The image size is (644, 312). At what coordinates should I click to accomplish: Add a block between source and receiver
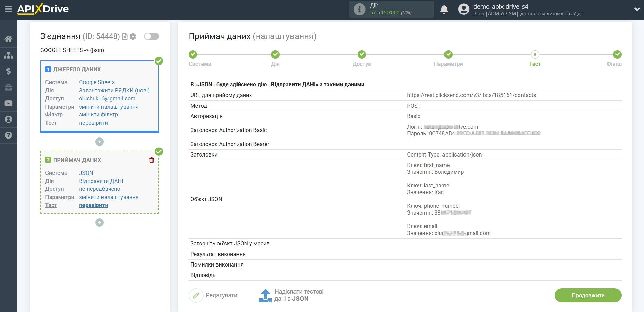pos(99,142)
